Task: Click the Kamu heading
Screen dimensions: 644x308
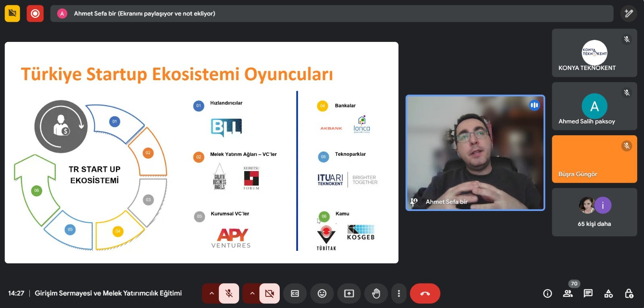Action: click(x=342, y=214)
